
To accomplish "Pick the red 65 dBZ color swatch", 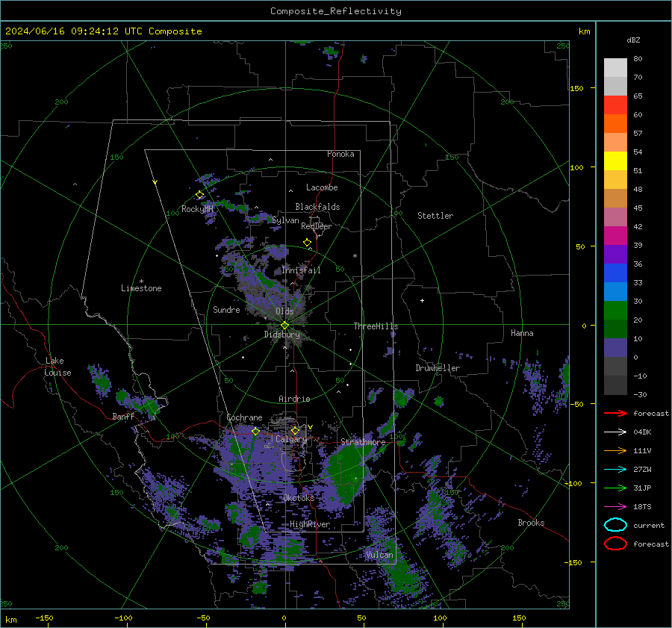I will (x=615, y=105).
